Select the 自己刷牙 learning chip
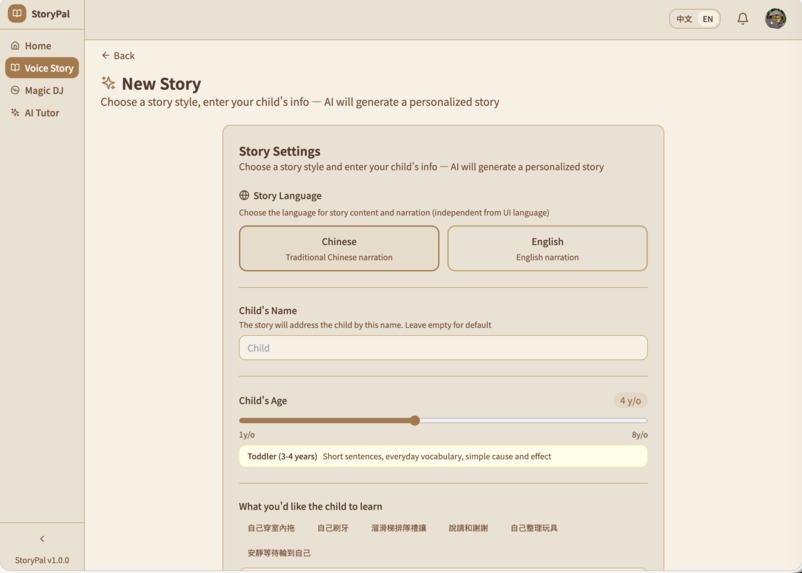Screen dimensions: 802x573 pyautogui.click(x=333, y=528)
